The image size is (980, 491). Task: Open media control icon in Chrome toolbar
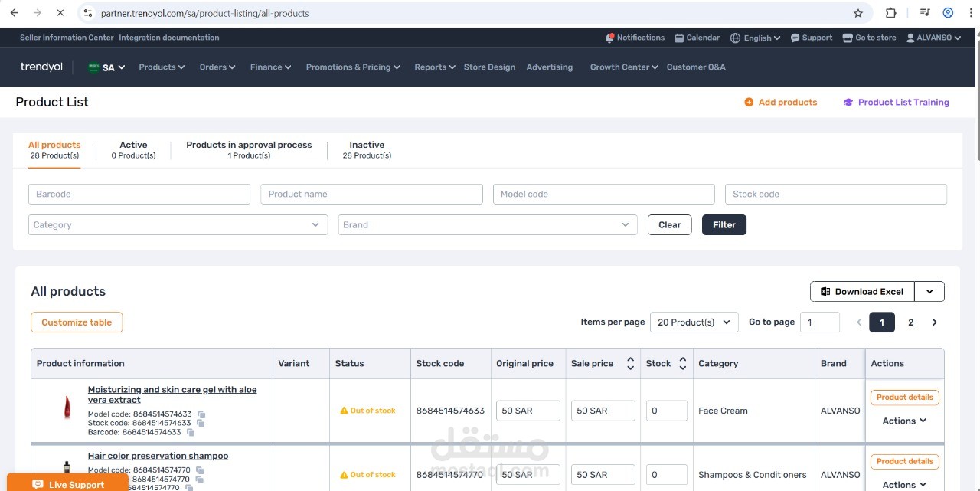click(x=925, y=13)
